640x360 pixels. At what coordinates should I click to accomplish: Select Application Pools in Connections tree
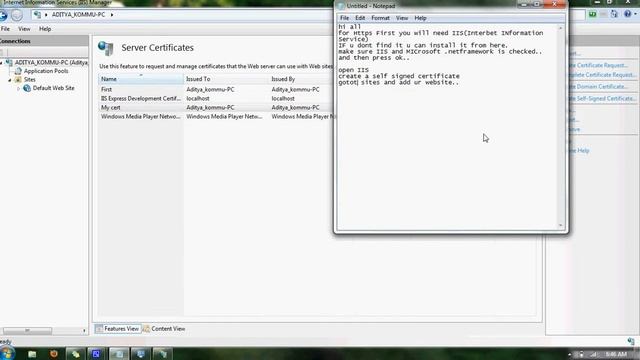pos(46,71)
